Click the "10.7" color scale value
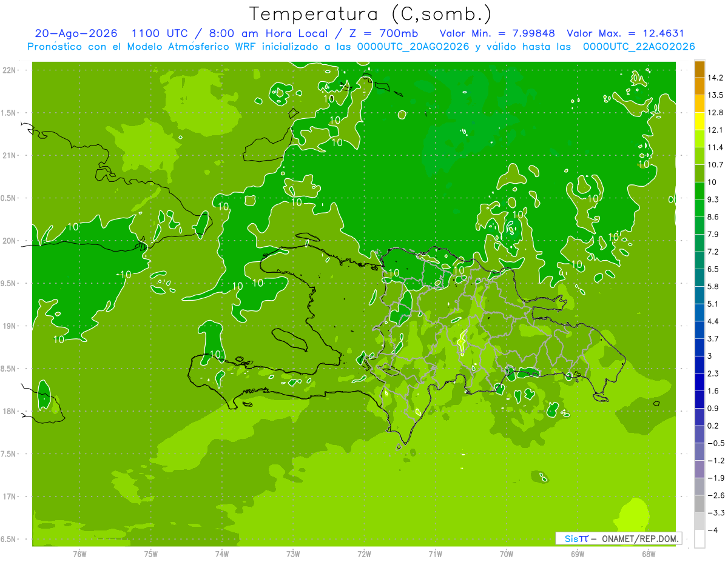 (716, 165)
